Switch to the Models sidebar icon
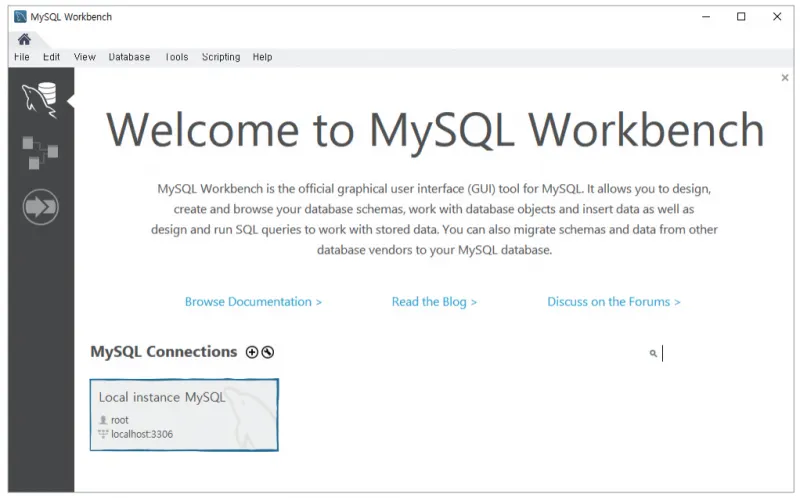The height and width of the screenshot is (498, 800). click(40, 153)
